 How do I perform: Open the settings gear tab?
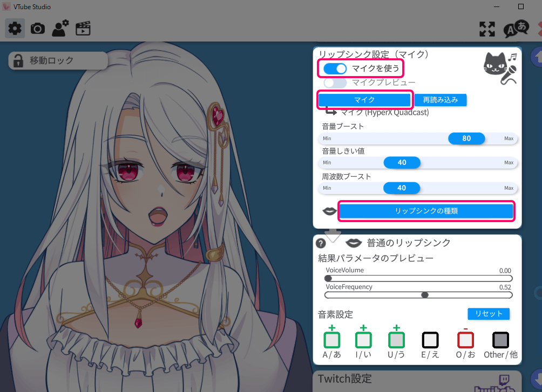point(15,29)
